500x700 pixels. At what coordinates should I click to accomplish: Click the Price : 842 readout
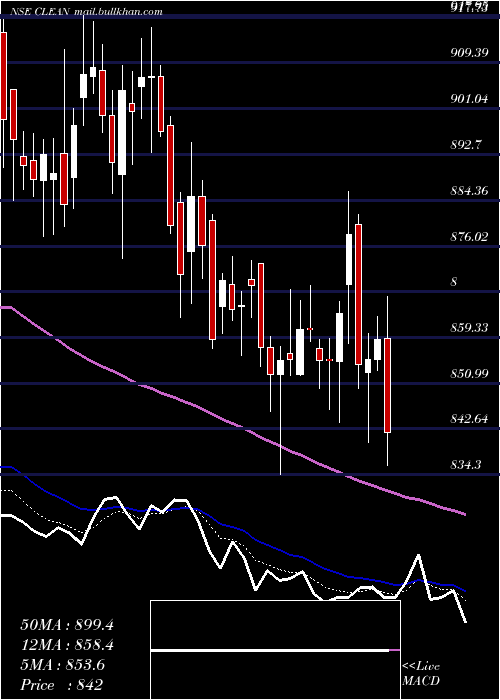click(x=62, y=685)
